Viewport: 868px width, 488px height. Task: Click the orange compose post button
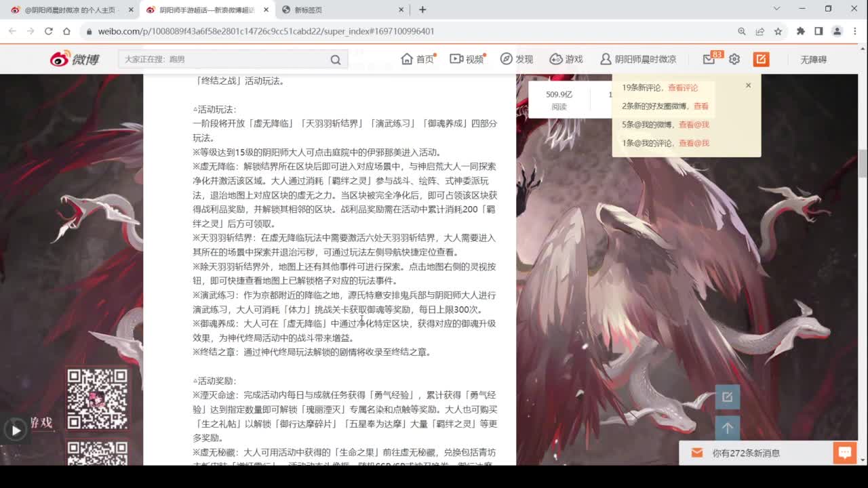tap(761, 59)
